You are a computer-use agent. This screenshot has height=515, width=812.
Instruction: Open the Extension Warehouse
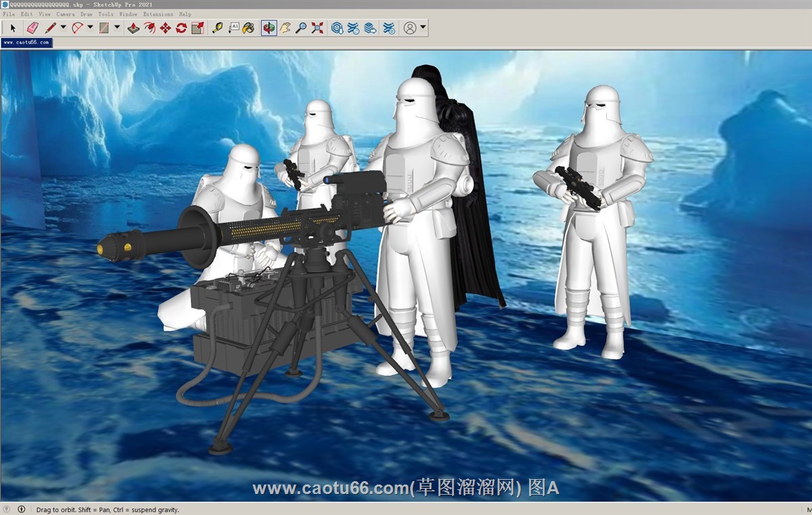[353, 28]
